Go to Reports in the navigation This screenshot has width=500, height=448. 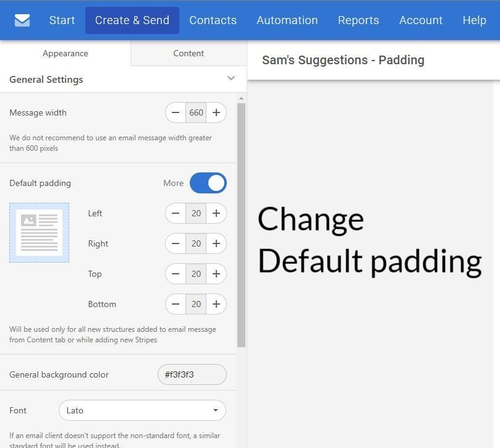[358, 20]
